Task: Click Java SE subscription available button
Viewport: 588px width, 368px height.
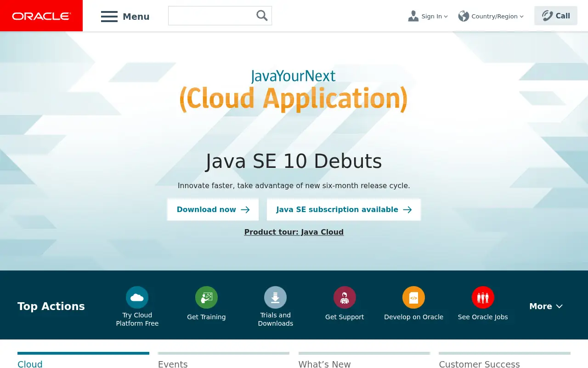Action: click(x=344, y=209)
